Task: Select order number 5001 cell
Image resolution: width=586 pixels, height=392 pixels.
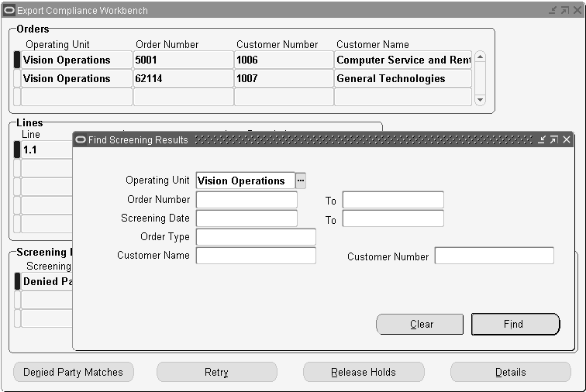Action: [184, 60]
